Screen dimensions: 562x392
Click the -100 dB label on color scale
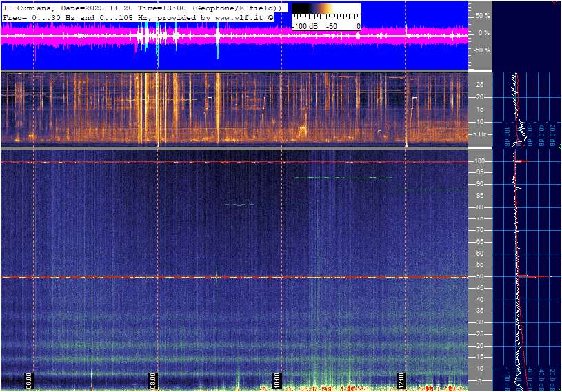pos(304,26)
